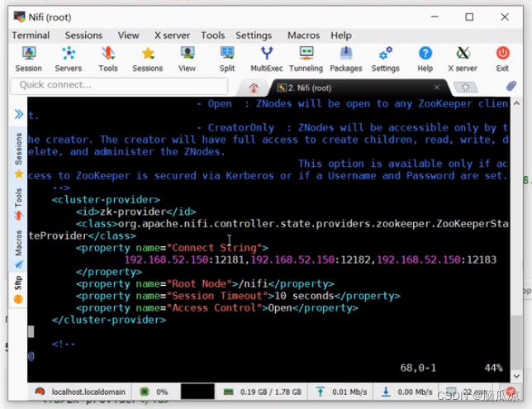Open the Packages toolbar icon
Image resolution: width=532 pixels, height=409 pixels.
(346, 59)
